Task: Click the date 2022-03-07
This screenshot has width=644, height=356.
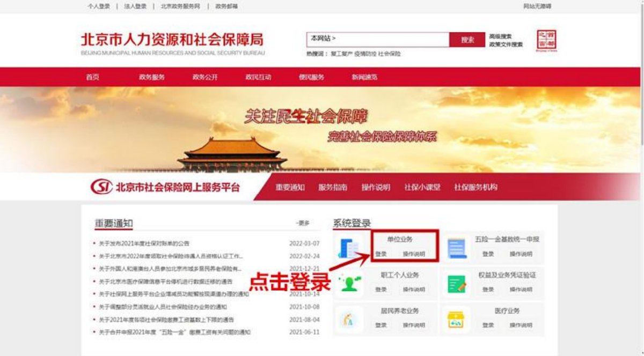Action: (304, 243)
